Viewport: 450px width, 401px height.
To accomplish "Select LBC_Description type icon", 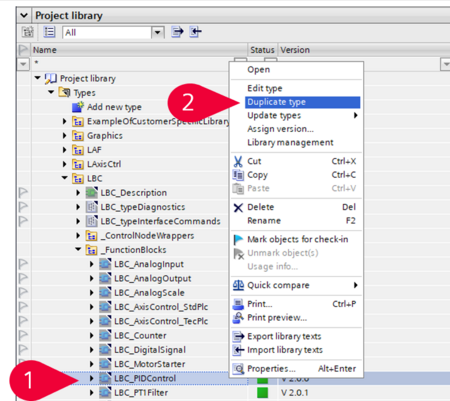I will tap(91, 193).
